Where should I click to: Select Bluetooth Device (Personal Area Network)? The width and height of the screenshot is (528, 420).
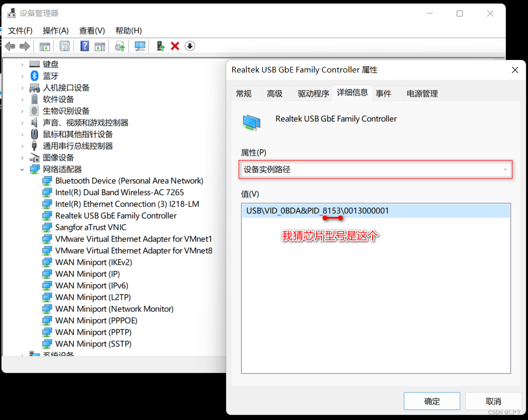tap(129, 181)
